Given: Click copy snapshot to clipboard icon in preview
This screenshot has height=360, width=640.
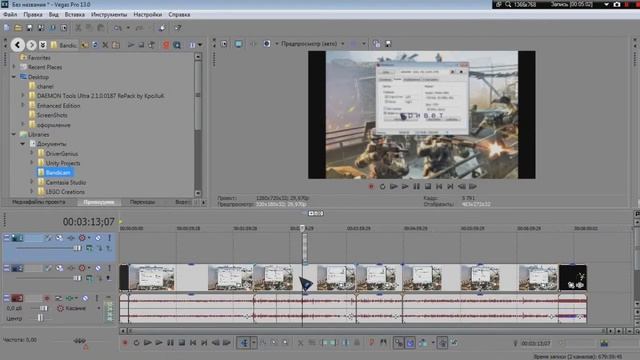Looking at the screenshot, I should pos(376,44).
